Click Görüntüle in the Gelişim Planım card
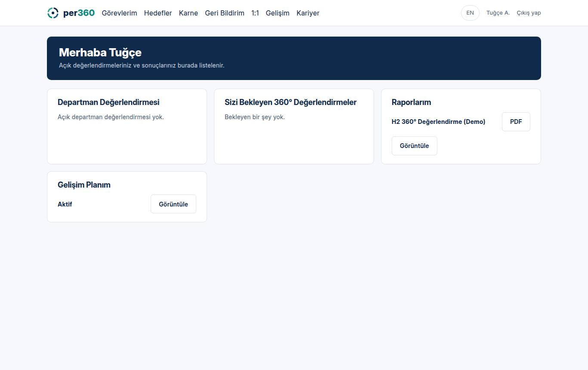Image resolution: width=588 pixels, height=370 pixels. click(x=173, y=204)
